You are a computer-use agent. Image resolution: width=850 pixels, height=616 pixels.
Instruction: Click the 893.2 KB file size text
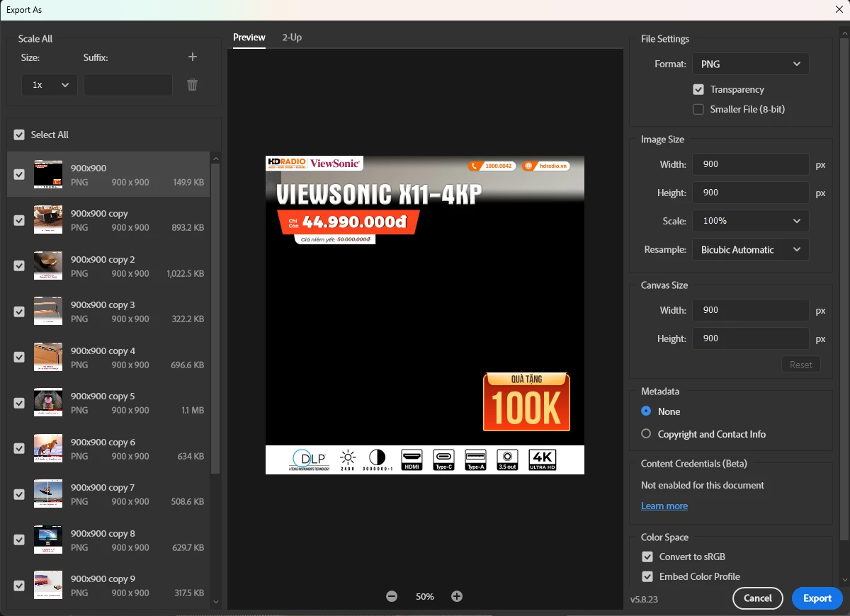[188, 228]
